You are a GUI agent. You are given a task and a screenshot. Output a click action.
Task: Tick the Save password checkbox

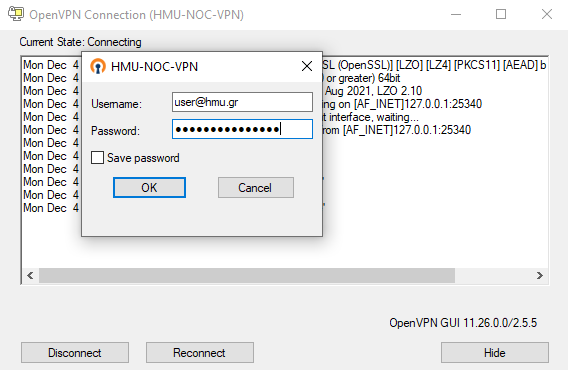[x=97, y=158]
